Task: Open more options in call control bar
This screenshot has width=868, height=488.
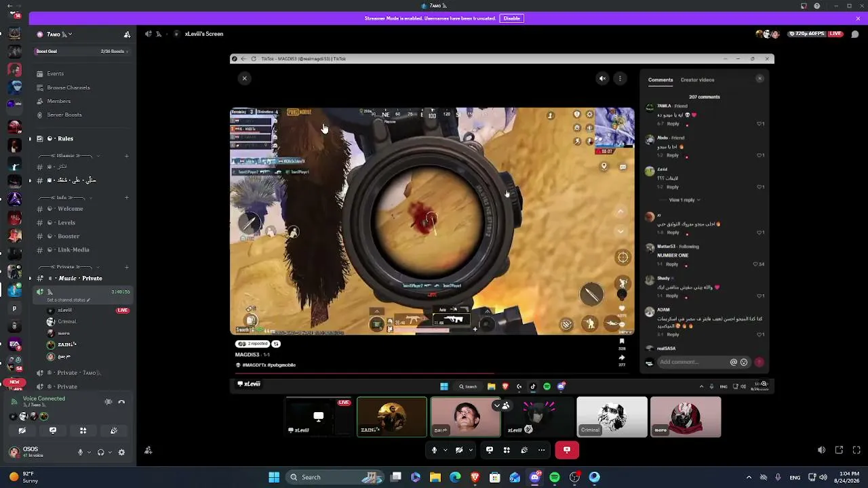Action: pos(541,449)
